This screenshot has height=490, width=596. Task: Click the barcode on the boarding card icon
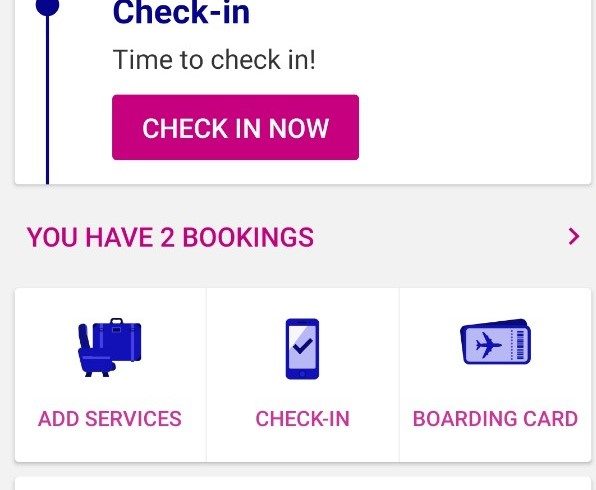pyautogui.click(x=520, y=344)
